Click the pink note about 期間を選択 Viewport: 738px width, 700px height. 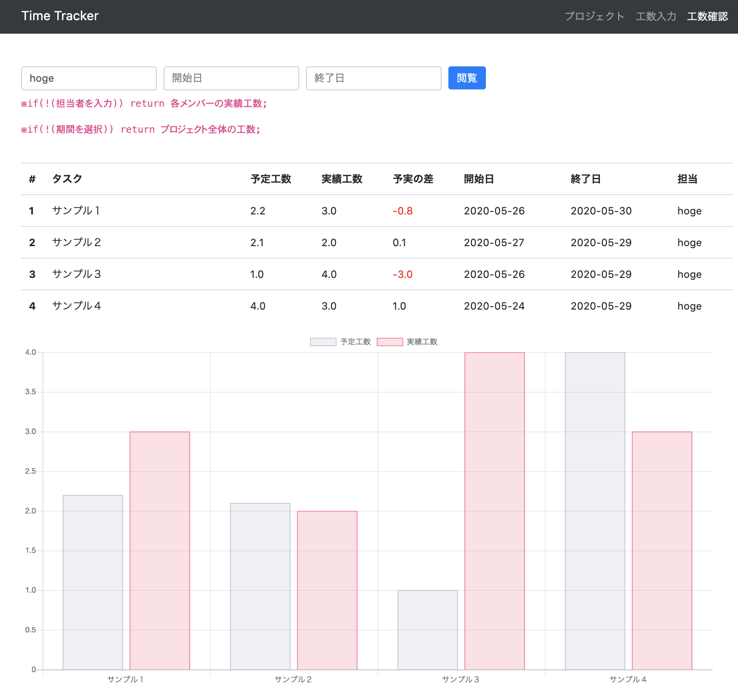(x=140, y=129)
